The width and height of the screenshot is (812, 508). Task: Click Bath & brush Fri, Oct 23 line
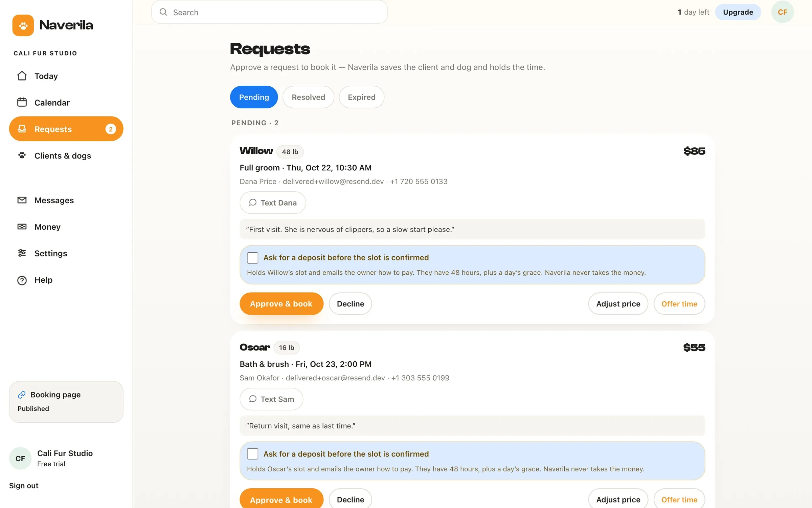pos(306,364)
